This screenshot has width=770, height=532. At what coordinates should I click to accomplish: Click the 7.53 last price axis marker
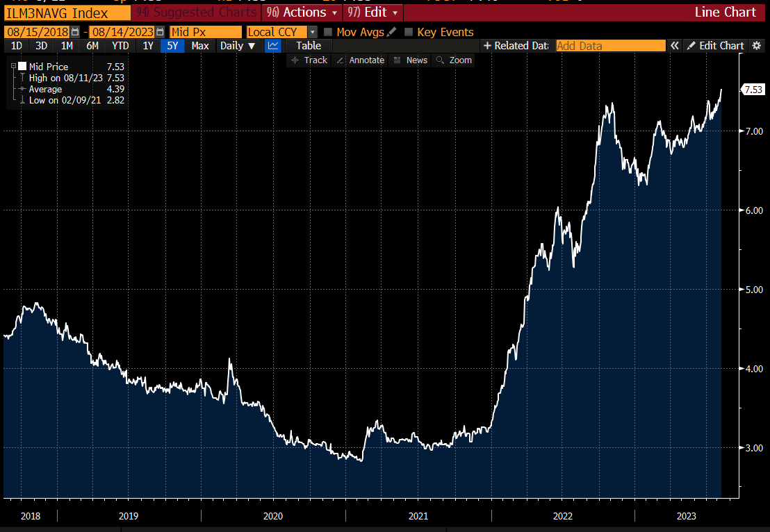coord(753,90)
